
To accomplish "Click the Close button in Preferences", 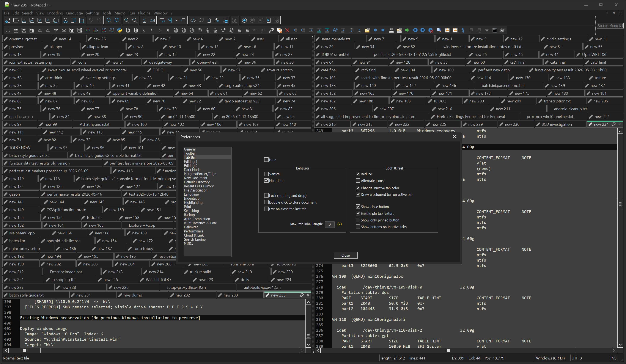I will pos(345,255).
